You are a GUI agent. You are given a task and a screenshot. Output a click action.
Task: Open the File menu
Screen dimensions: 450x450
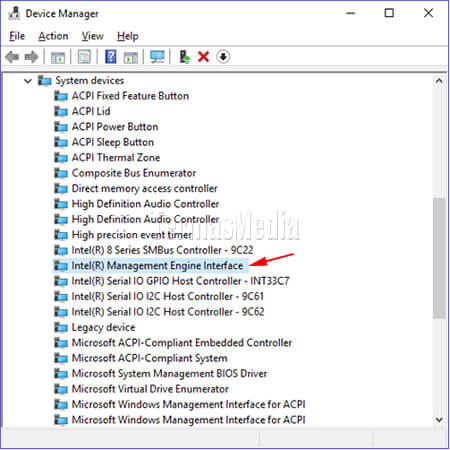pos(17,36)
